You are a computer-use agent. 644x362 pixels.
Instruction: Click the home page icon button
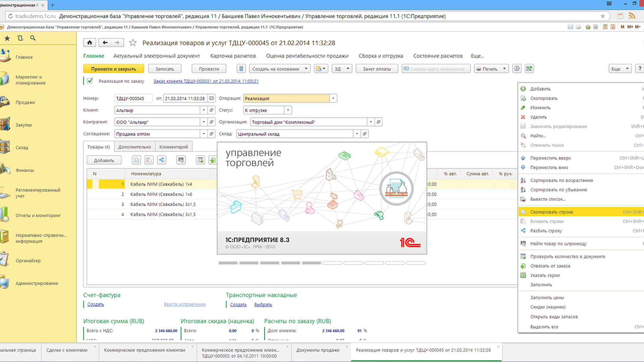[x=90, y=43]
